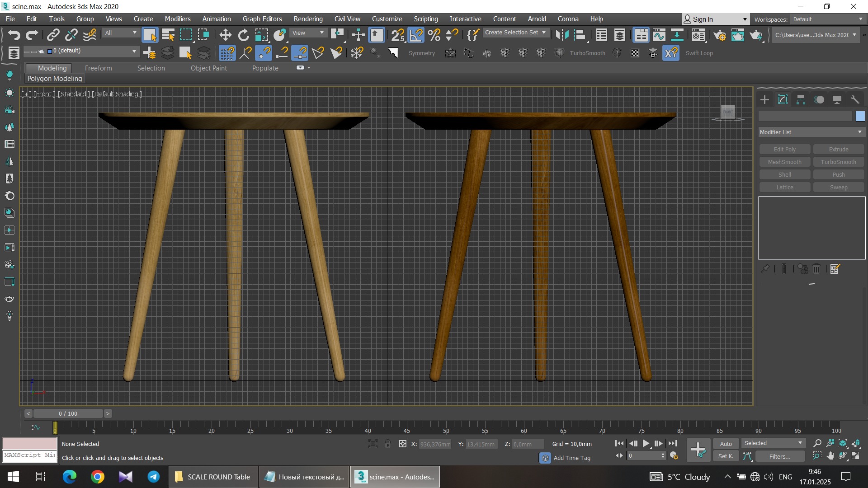Viewport: 868px width, 488px height.
Task: Click the Zoom Extents All icon
Action: [856, 443]
